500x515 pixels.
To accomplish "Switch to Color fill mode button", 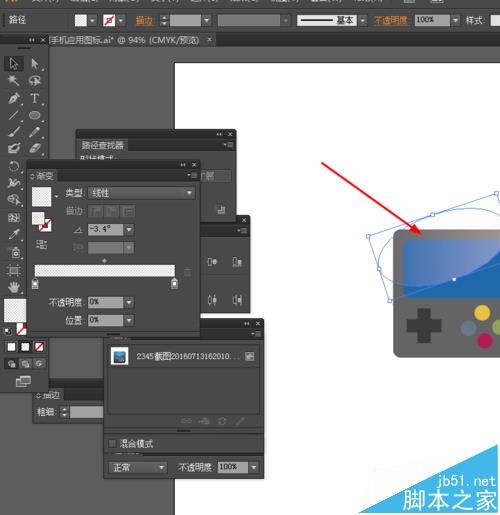I will click(x=11, y=347).
